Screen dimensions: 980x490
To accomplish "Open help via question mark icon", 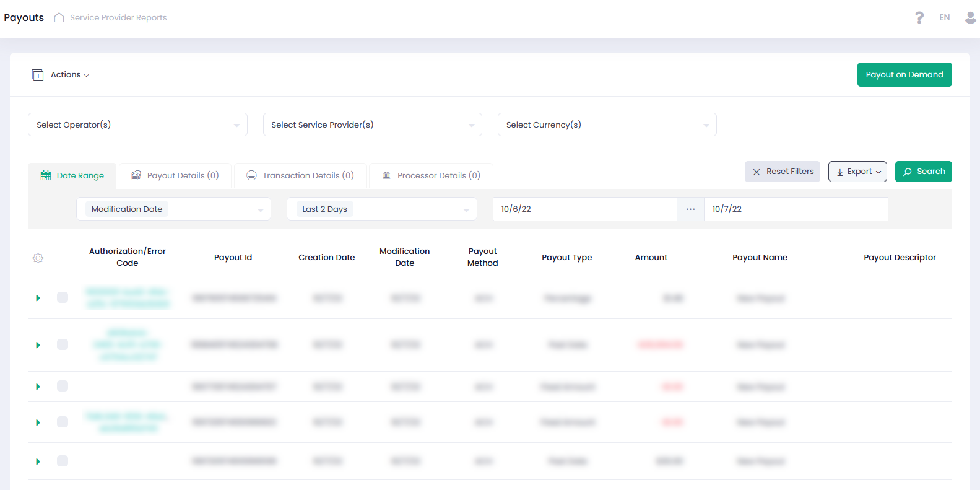I will coord(919,17).
